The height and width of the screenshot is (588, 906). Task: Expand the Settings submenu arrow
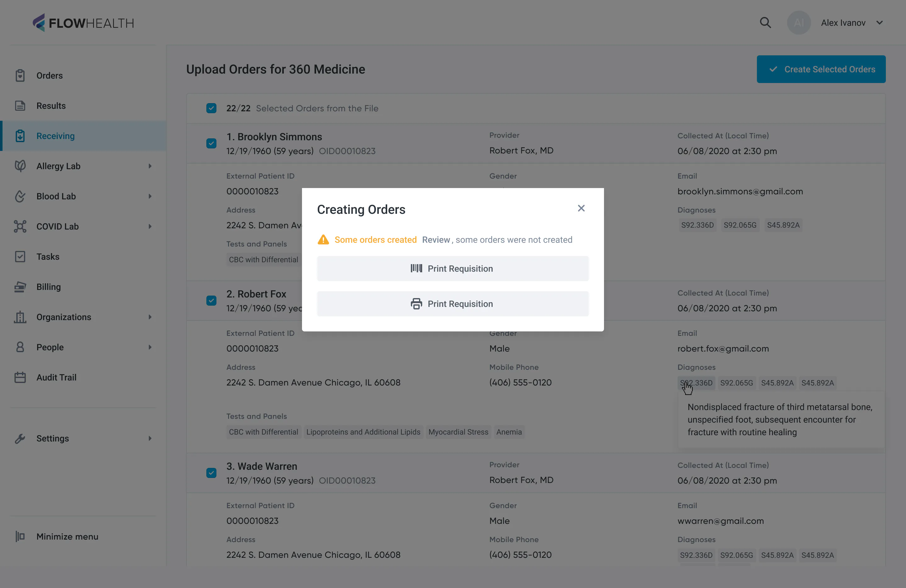pos(150,438)
